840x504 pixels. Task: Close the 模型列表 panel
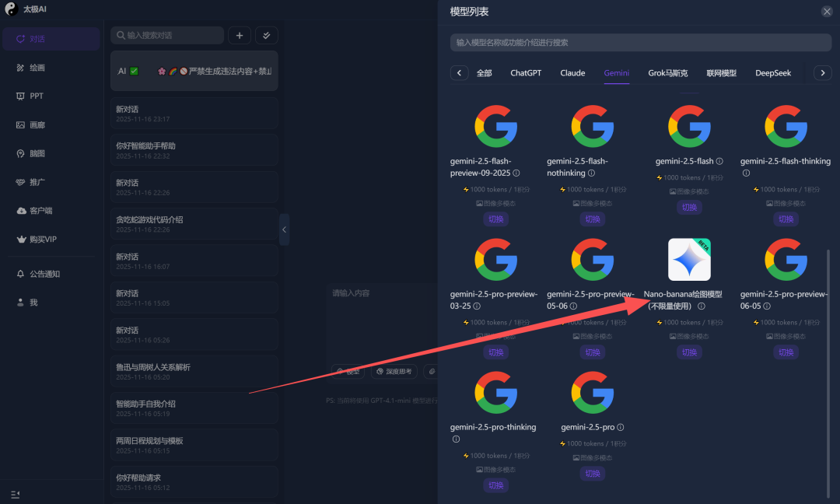(827, 12)
